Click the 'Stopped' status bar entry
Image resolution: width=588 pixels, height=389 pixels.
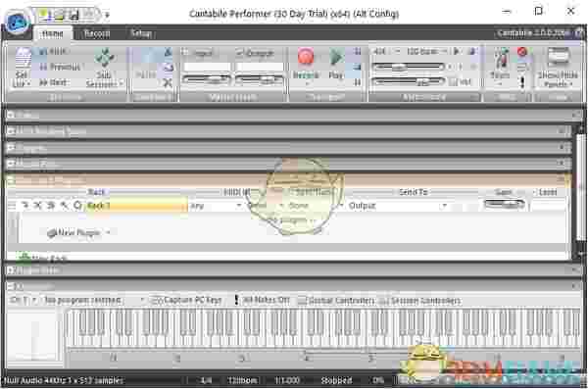pyautogui.click(x=336, y=380)
